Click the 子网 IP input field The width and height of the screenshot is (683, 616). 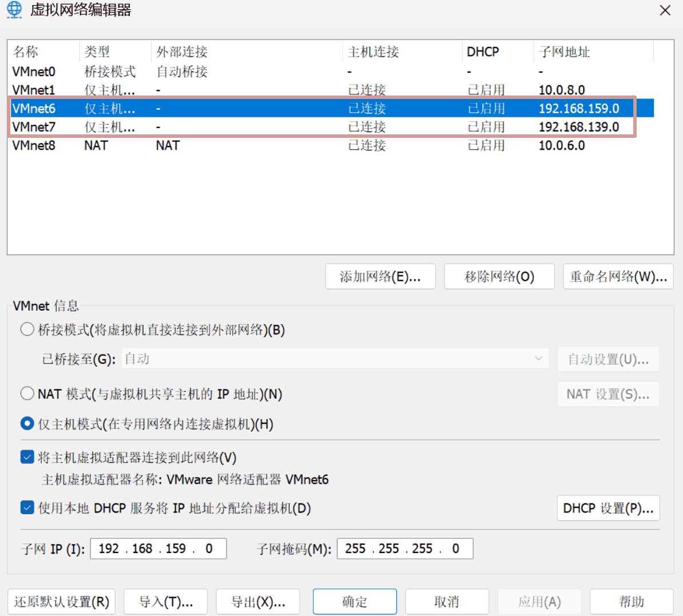[x=158, y=548]
